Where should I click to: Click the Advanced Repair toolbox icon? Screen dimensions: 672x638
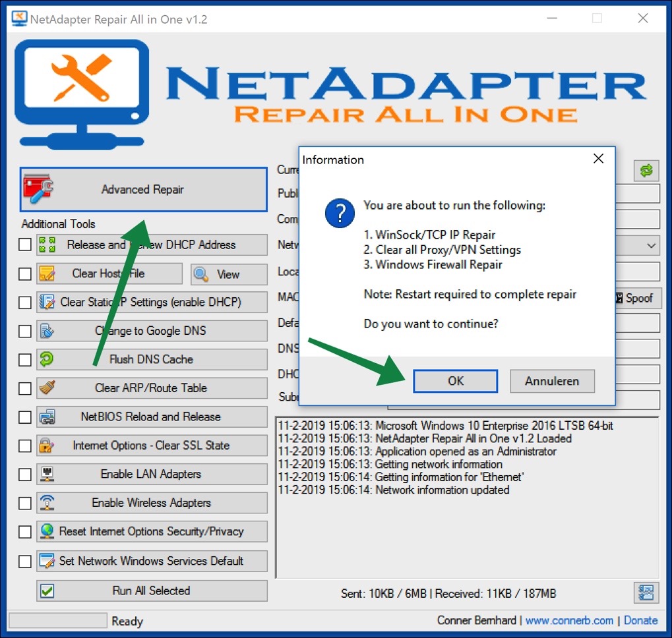point(38,188)
